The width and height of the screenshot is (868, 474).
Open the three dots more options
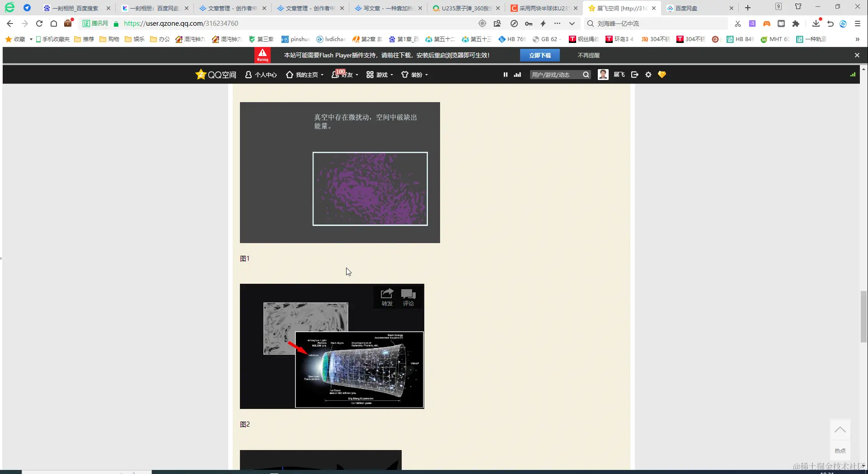point(558,23)
